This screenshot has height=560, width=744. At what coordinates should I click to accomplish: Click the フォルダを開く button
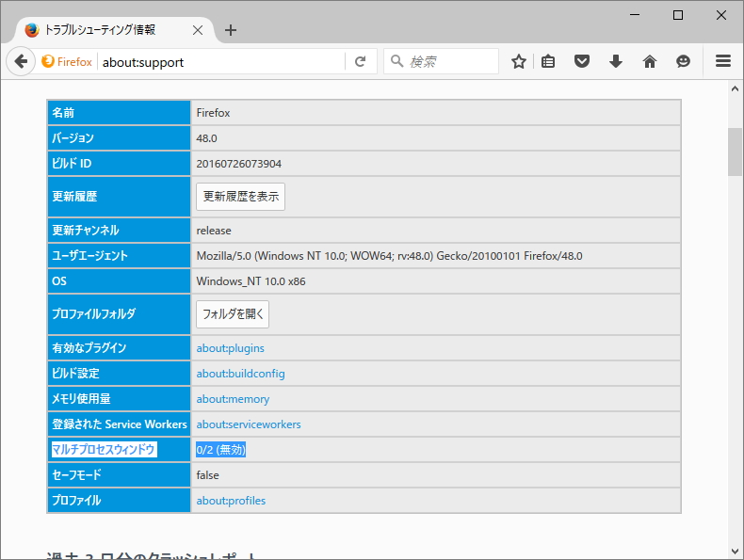point(233,314)
